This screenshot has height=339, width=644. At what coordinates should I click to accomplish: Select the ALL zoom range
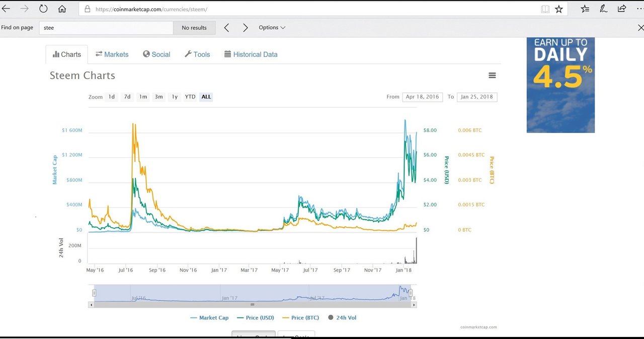(x=206, y=97)
